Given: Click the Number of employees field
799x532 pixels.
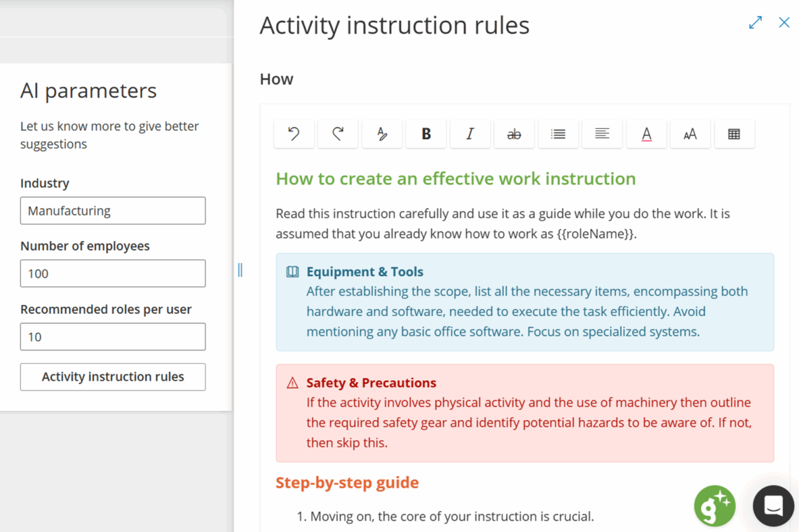Looking at the screenshot, I should tap(113, 273).
